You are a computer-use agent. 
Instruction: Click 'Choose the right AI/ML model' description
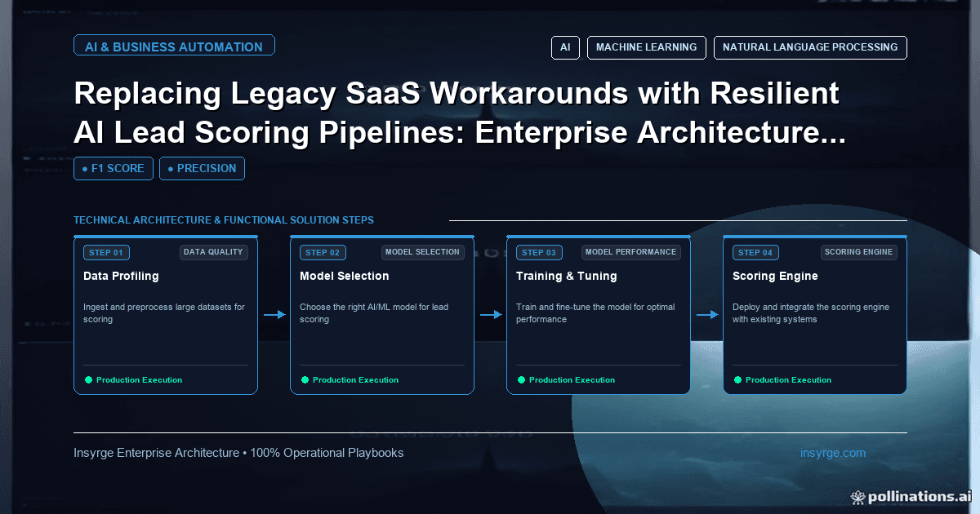[374, 313]
